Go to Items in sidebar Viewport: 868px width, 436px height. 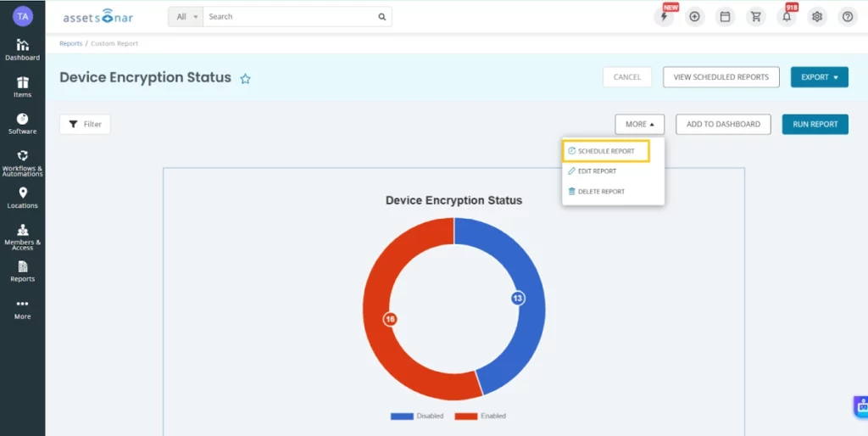22,82
